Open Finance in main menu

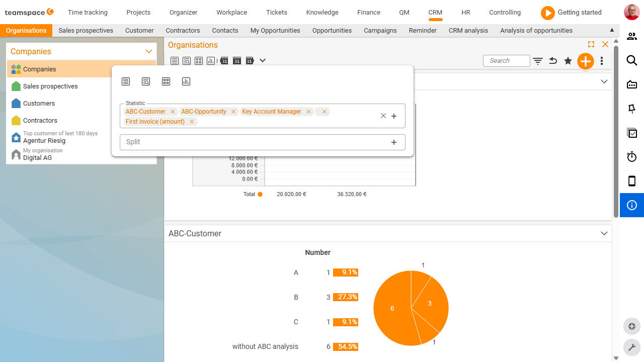369,12
